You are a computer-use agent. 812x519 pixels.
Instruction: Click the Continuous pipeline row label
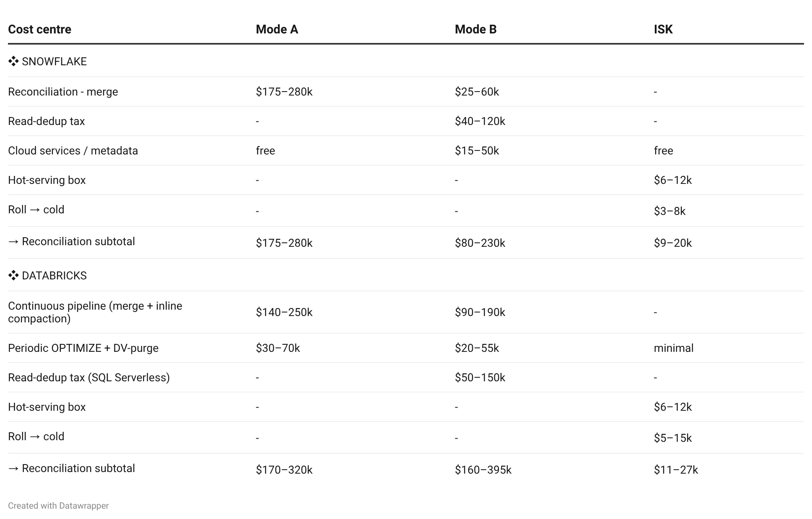(x=95, y=312)
